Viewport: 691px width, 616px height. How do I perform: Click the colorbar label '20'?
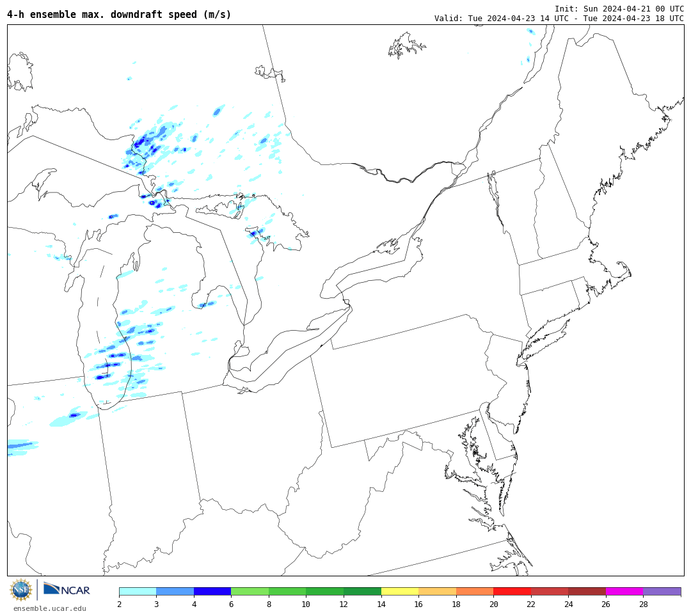point(493,604)
